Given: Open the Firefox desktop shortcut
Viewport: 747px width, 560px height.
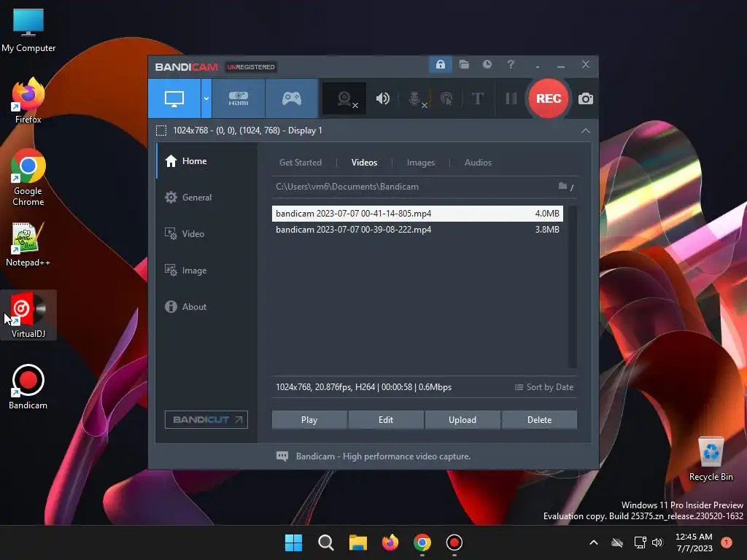Looking at the screenshot, I should pyautogui.click(x=28, y=101).
